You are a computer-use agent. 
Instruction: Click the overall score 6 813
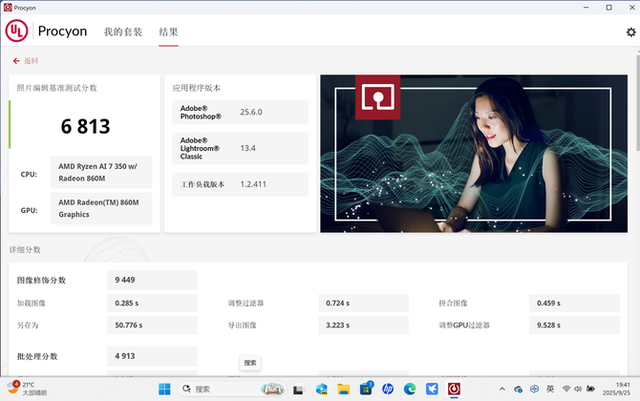85,126
